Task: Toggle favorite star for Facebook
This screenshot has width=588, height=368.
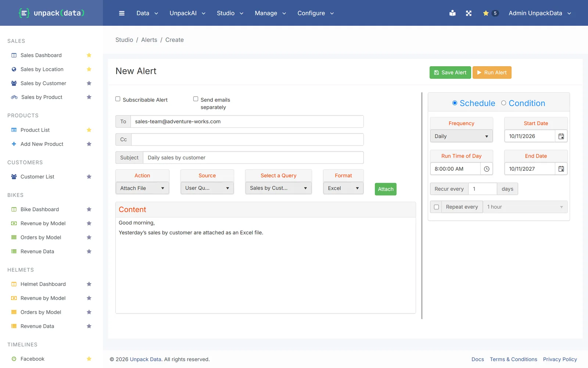Action: tap(89, 359)
